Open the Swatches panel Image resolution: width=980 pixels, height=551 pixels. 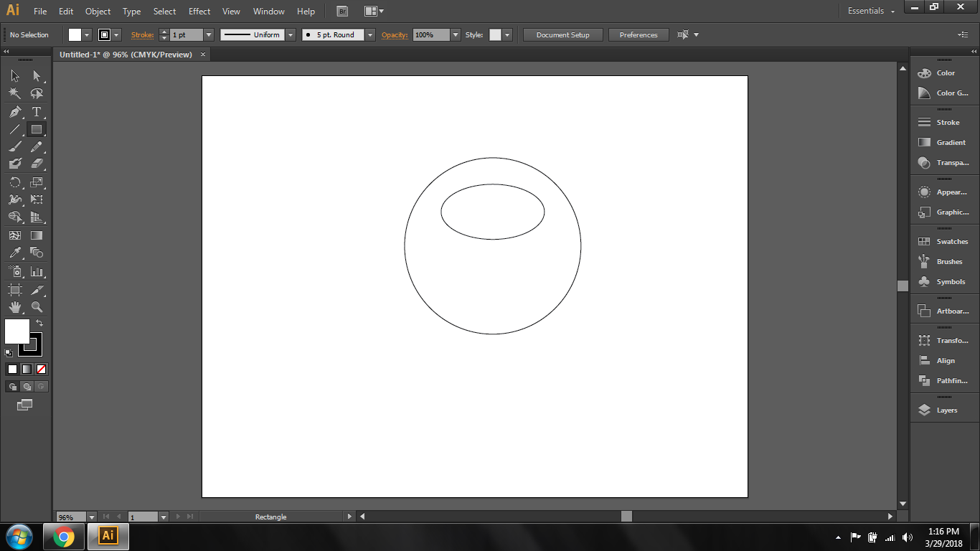[x=951, y=242]
